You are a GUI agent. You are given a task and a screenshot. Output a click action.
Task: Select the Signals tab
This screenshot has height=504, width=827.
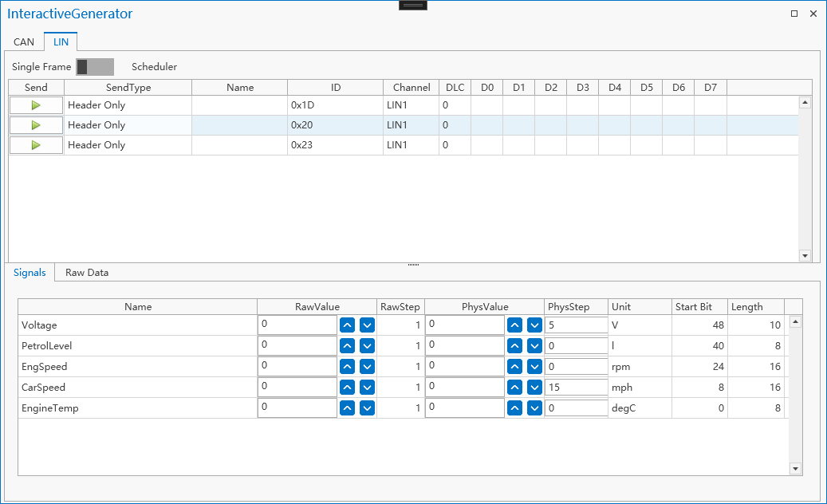click(x=30, y=273)
